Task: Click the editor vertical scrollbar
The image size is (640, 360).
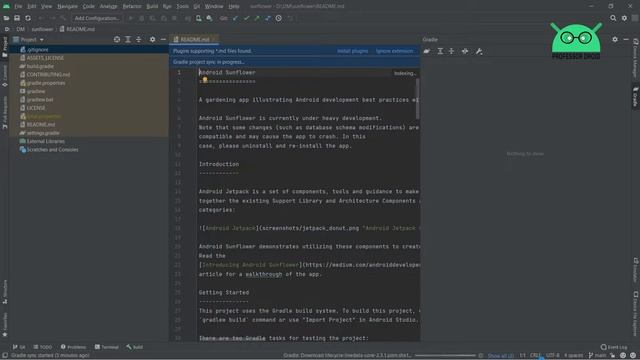Action: 417,98
